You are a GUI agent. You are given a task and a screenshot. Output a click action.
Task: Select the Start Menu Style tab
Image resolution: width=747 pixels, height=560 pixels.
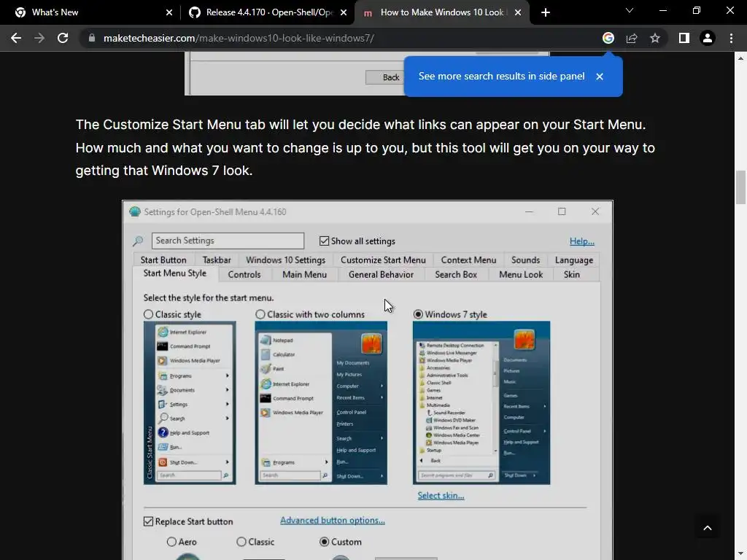coord(175,273)
